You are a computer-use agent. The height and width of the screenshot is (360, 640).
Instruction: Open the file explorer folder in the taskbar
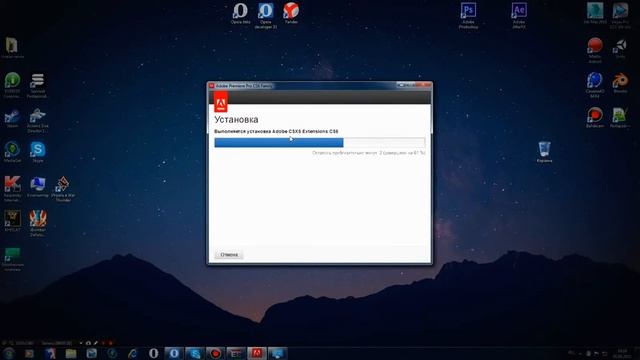71,353
